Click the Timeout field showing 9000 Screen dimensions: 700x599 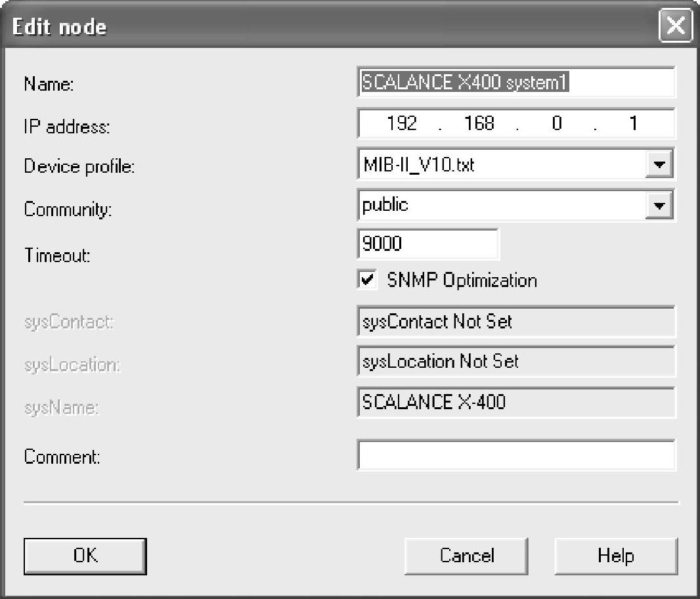(x=427, y=244)
